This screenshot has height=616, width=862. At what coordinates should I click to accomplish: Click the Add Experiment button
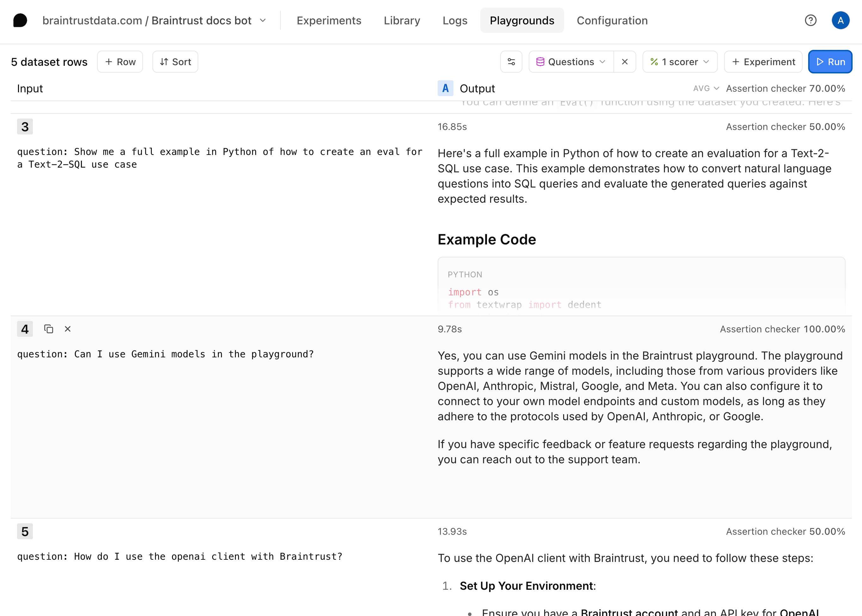coord(762,61)
